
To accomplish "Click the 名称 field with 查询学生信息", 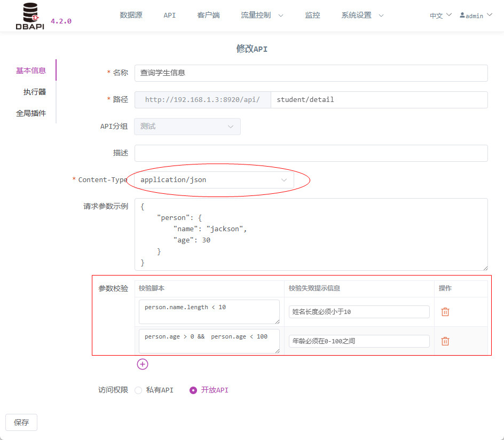I will [x=311, y=73].
